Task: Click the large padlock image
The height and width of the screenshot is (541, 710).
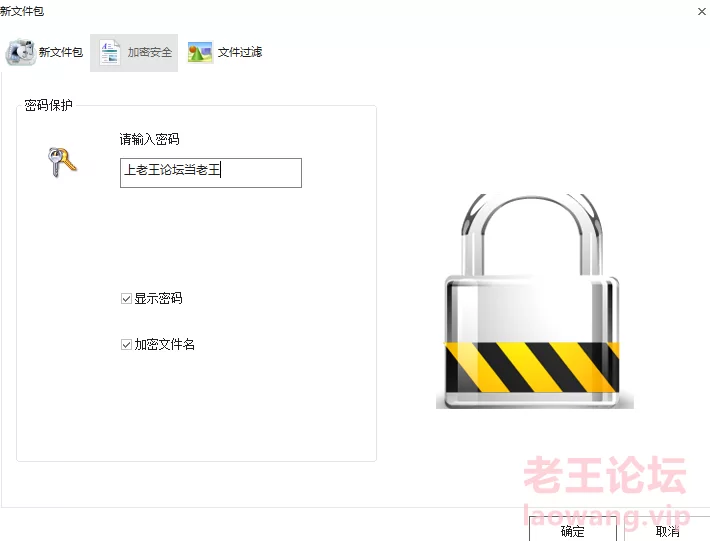Action: click(x=534, y=301)
